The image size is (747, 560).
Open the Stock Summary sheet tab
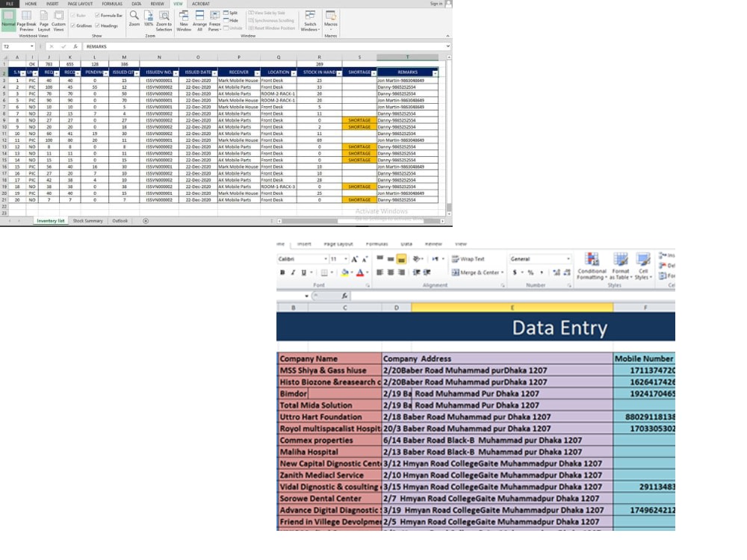(87, 221)
